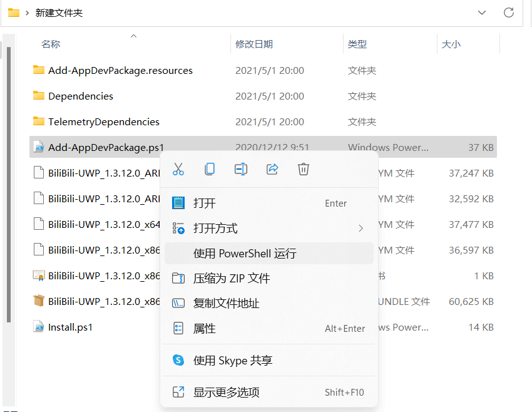The image size is (532, 412).
Task: Click the Share icon in context menu
Action: pyautogui.click(x=272, y=169)
